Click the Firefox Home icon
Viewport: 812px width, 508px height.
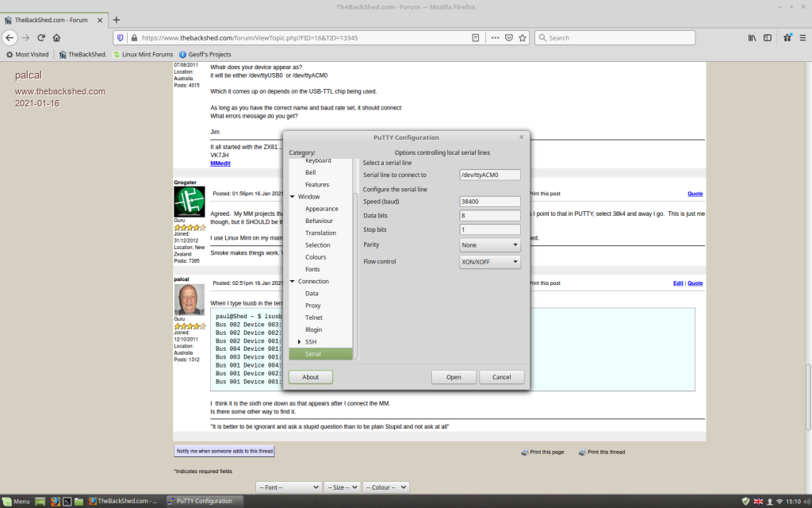point(56,37)
